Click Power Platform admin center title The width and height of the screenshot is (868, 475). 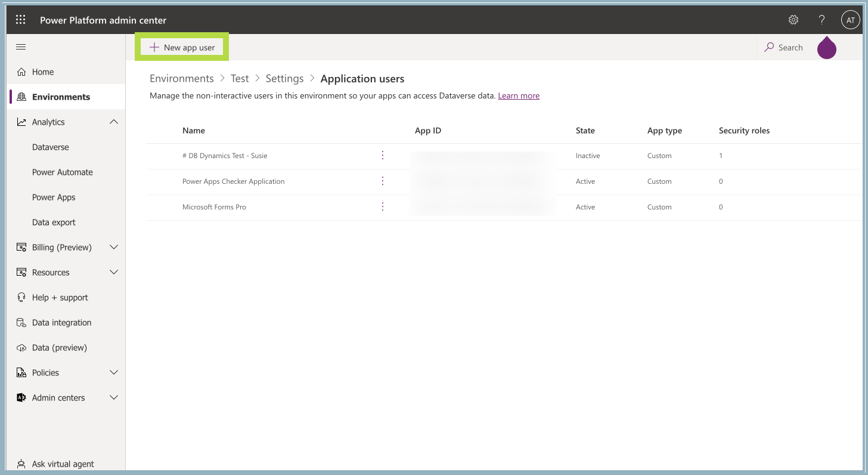pyautogui.click(x=103, y=20)
